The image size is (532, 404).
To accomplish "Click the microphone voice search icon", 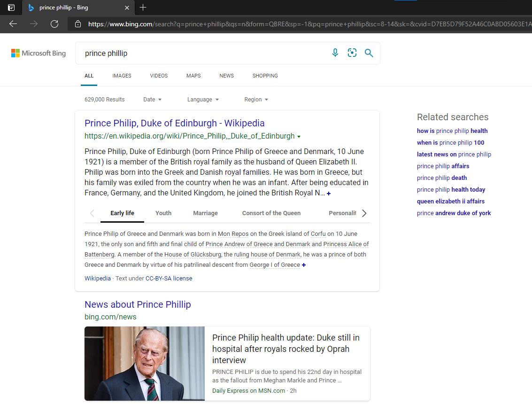I will pyautogui.click(x=335, y=53).
